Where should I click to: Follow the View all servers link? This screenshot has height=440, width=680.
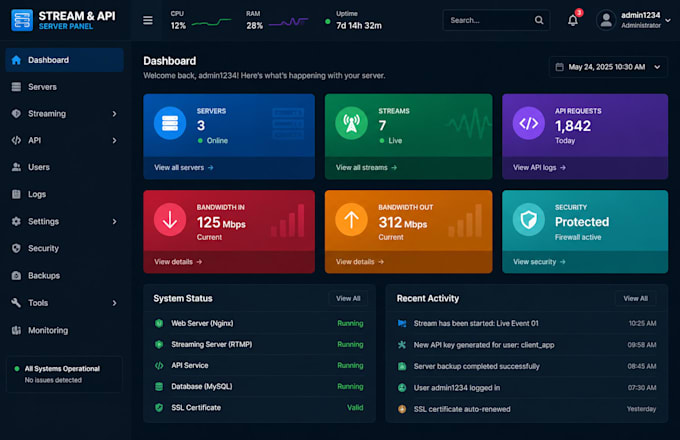tap(183, 167)
